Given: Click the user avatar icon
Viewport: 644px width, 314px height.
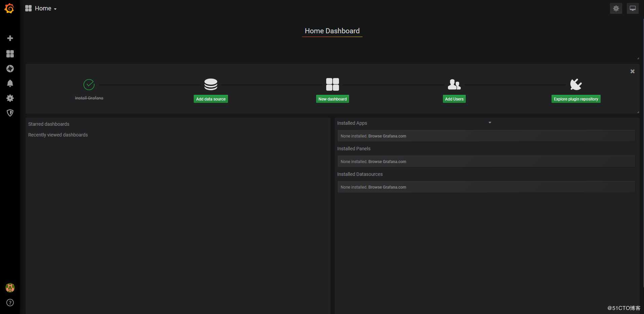Looking at the screenshot, I should [10, 288].
